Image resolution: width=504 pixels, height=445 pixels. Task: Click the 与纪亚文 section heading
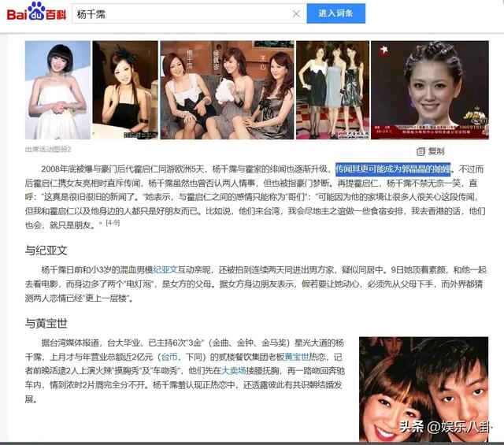pos(46,250)
